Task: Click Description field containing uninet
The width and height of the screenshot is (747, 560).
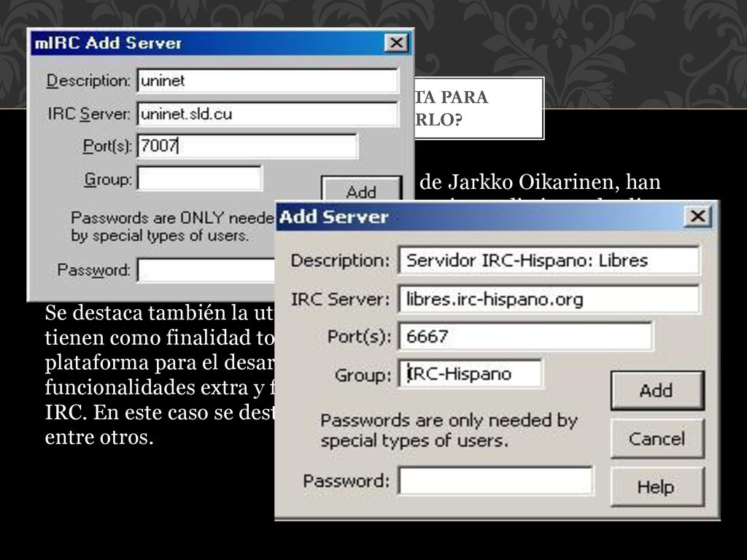Action: click(x=267, y=80)
